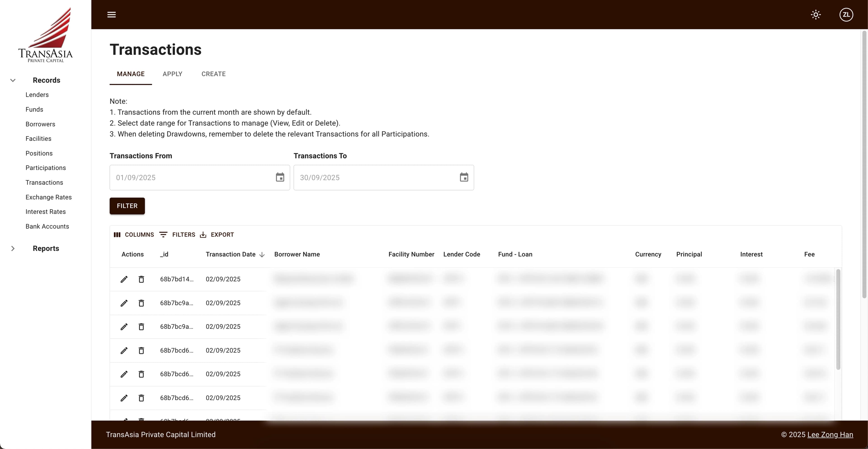Open the Transactions From calendar picker

click(280, 177)
